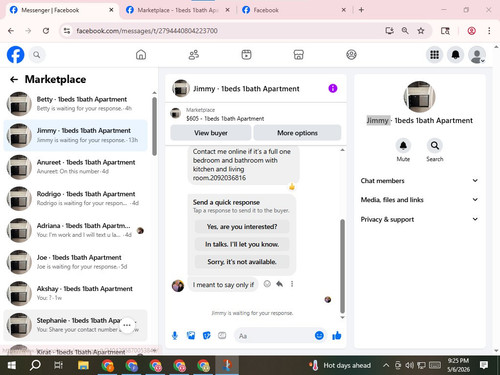Open File Explorer from taskbar
500x375 pixels.
pos(83,365)
